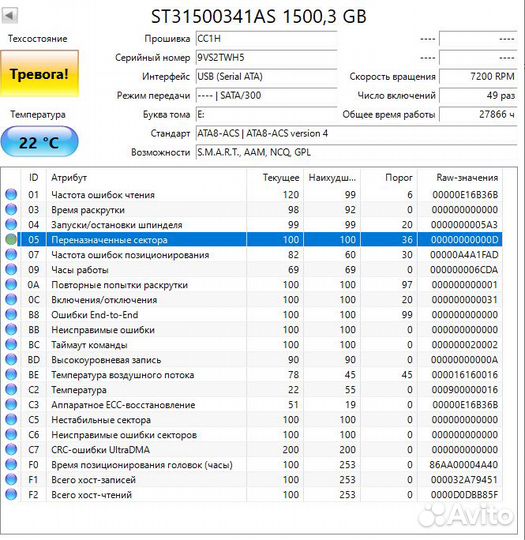Click the Режим передачи field SATA/300

tap(266, 95)
